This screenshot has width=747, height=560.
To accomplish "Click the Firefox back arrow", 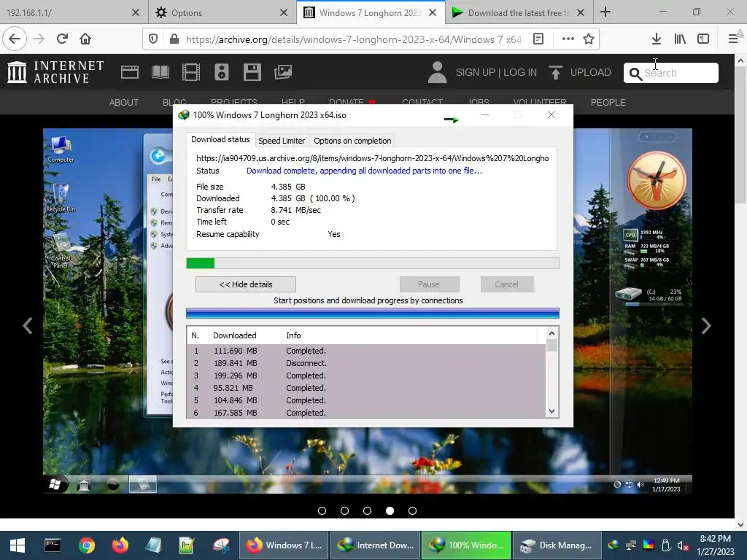I will [15, 39].
